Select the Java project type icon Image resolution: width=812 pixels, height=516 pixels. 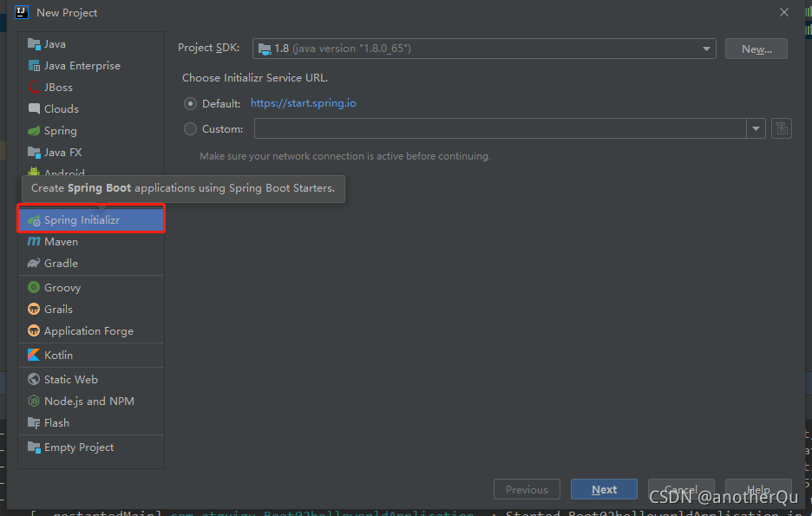(34, 44)
